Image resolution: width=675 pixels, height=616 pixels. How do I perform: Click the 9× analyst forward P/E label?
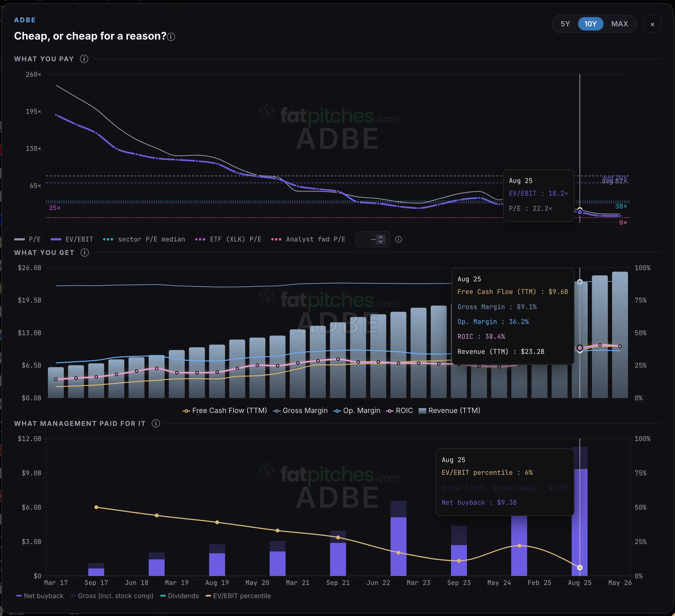(x=623, y=223)
